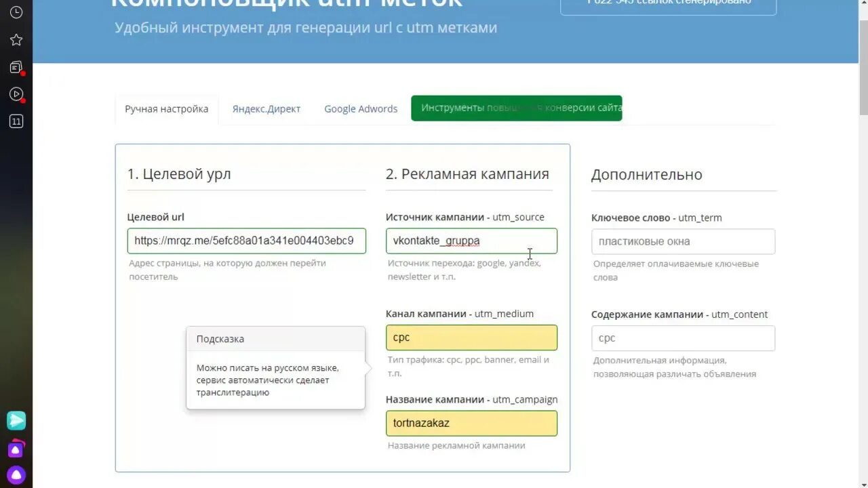Click the heading 1. Целевой урл

click(179, 174)
